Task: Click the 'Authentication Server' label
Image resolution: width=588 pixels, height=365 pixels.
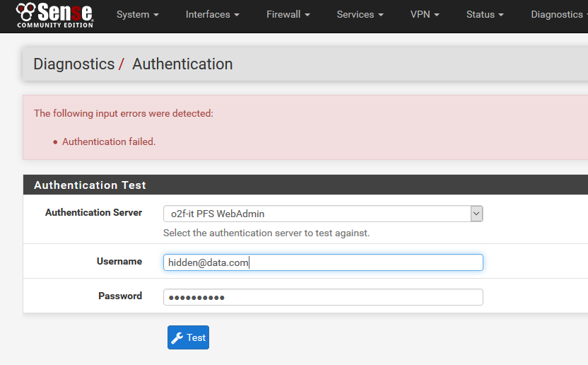Action: (94, 212)
